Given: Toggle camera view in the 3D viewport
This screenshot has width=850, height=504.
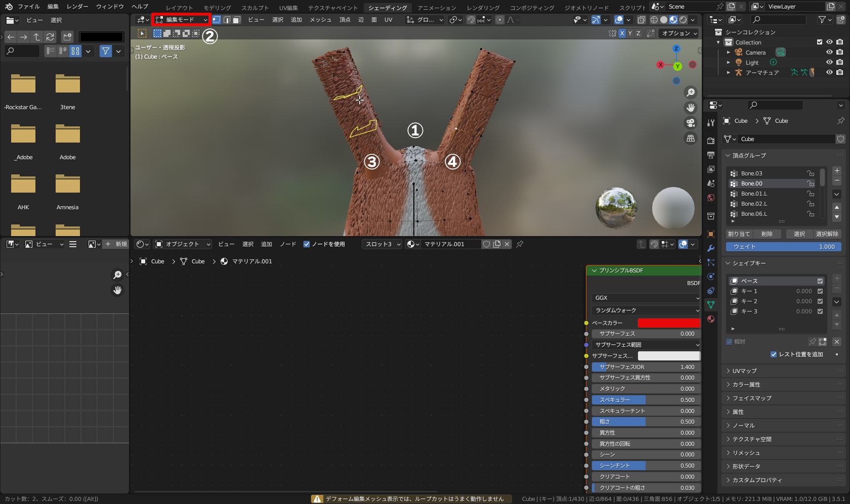Looking at the screenshot, I should click(691, 123).
